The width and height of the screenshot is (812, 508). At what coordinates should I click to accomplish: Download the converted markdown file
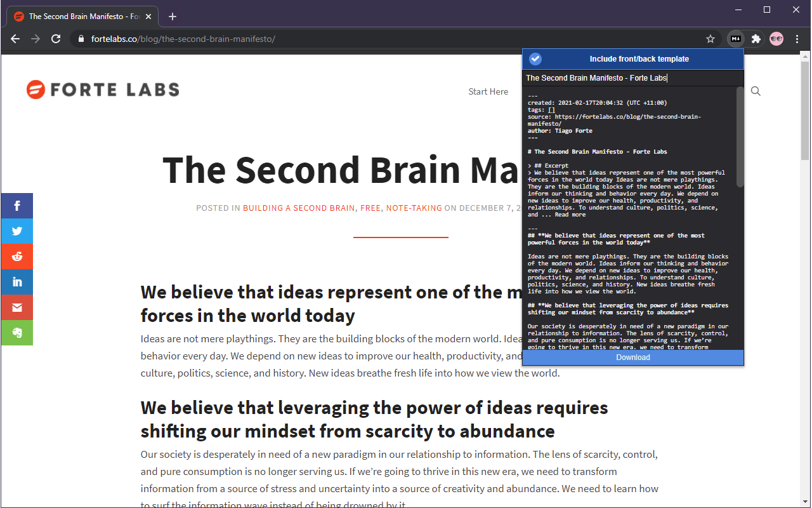pos(632,357)
